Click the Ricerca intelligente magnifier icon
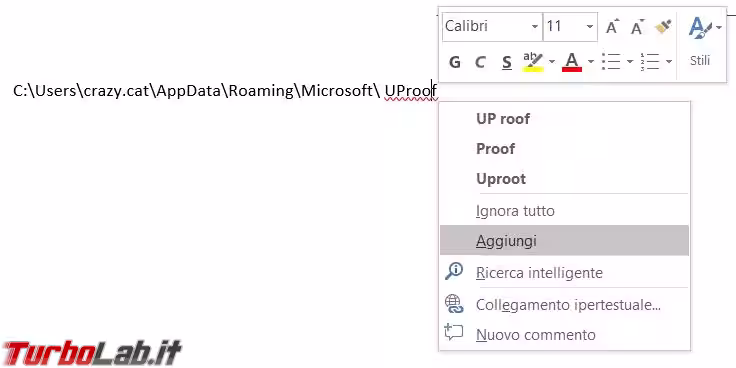The height and width of the screenshot is (368, 736). 454,272
